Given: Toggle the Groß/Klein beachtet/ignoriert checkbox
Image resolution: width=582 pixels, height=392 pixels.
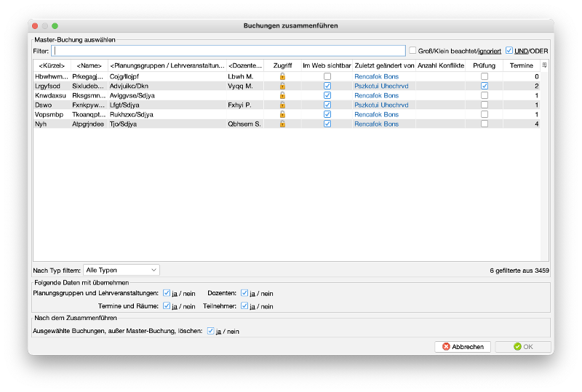Looking at the screenshot, I should [x=412, y=51].
